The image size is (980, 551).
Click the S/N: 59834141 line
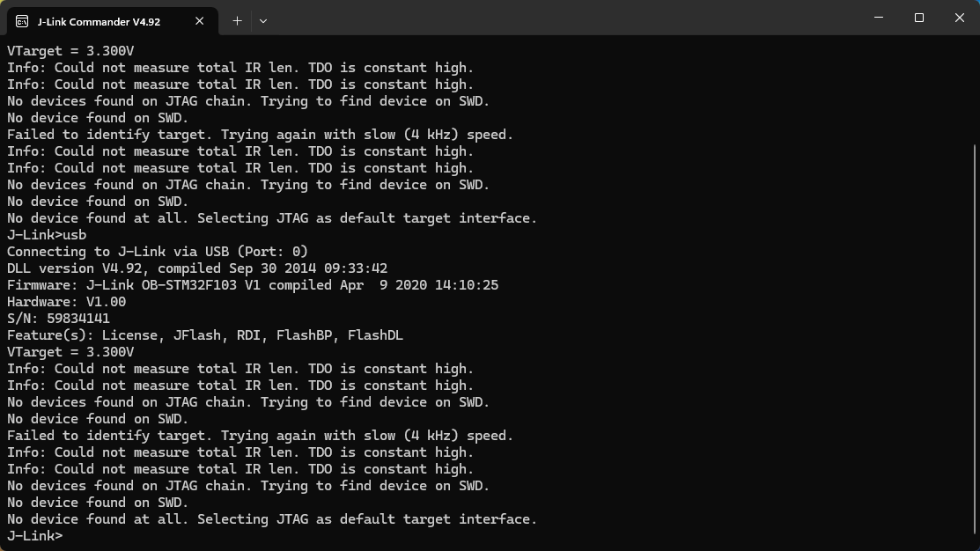[58, 319]
